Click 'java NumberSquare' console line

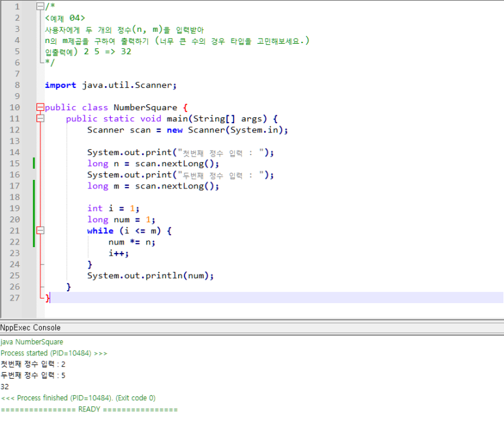point(32,342)
